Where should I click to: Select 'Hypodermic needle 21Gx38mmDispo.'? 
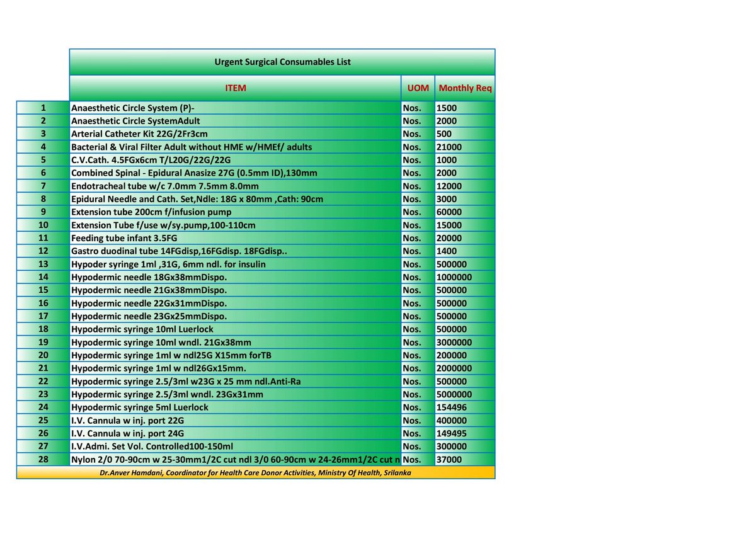pos(149,290)
